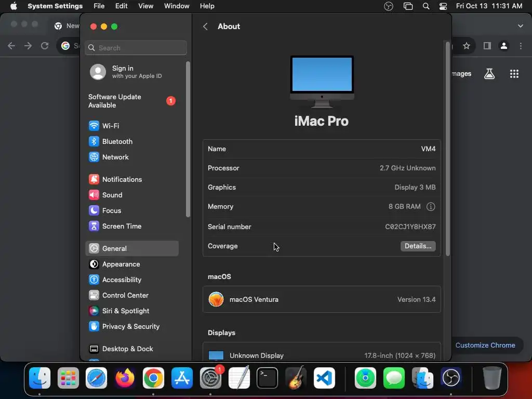Viewport: 532px width, 399px height.
Task: Open Find My from the Dock
Action: [x=365, y=378]
